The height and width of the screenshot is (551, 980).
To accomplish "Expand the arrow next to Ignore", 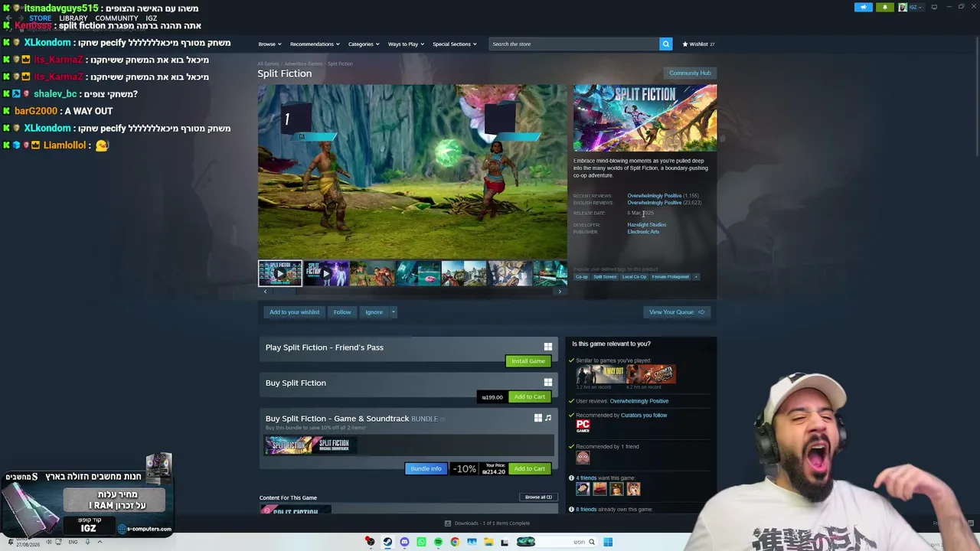I will click(x=393, y=312).
